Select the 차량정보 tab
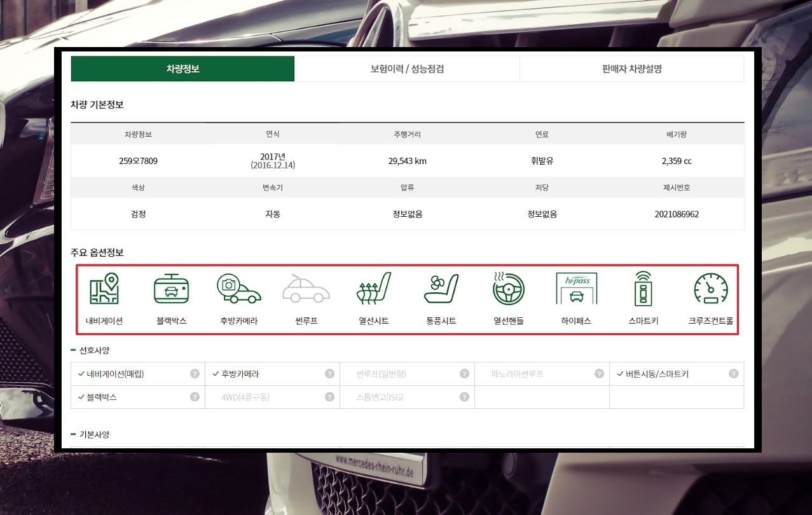The height and width of the screenshot is (515, 812). pyautogui.click(x=182, y=69)
